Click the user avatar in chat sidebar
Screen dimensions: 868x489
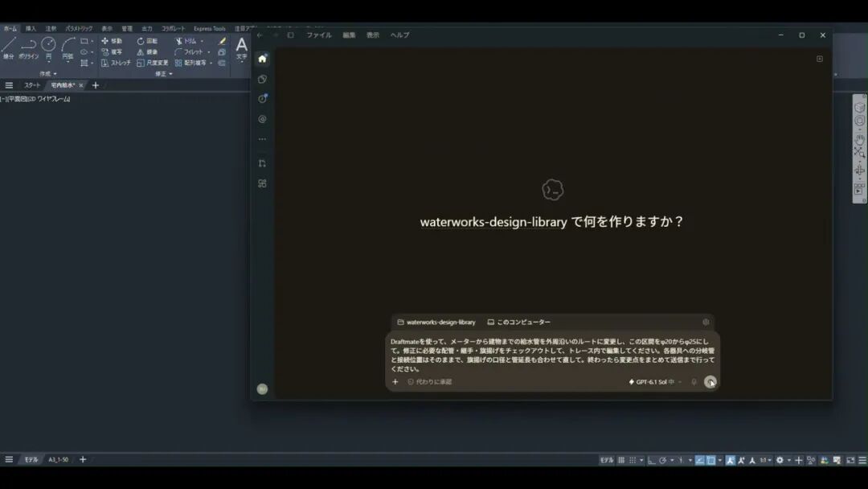pyautogui.click(x=262, y=389)
